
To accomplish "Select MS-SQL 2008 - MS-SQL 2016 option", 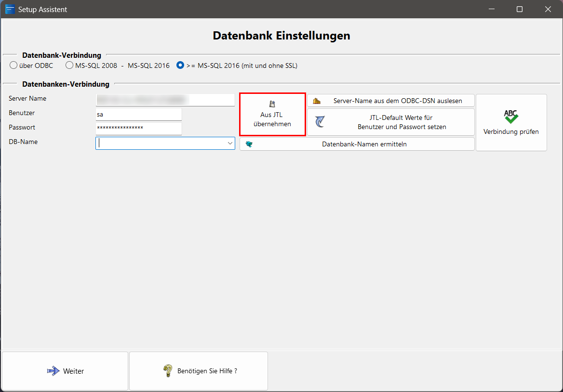I will pos(70,65).
